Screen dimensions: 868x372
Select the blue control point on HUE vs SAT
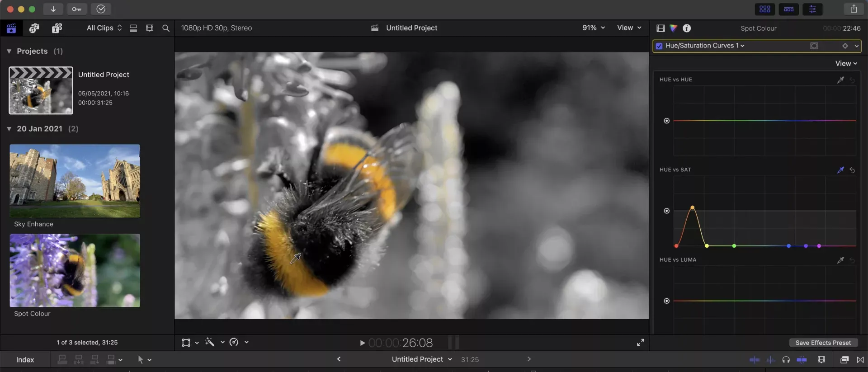(788, 246)
